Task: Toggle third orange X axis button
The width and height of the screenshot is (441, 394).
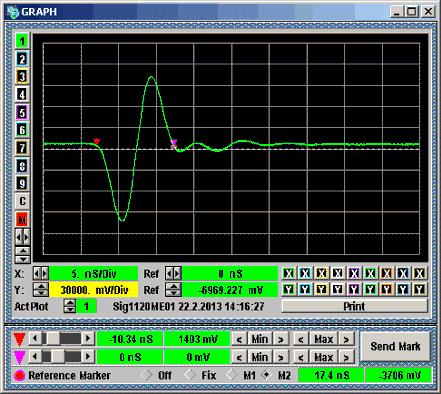Action: coord(321,274)
